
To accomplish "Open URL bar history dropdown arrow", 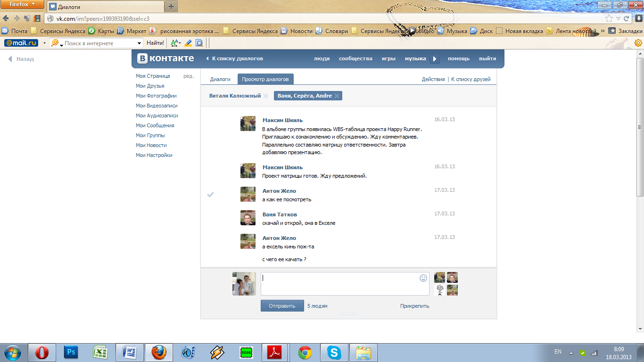I will click(x=618, y=18).
